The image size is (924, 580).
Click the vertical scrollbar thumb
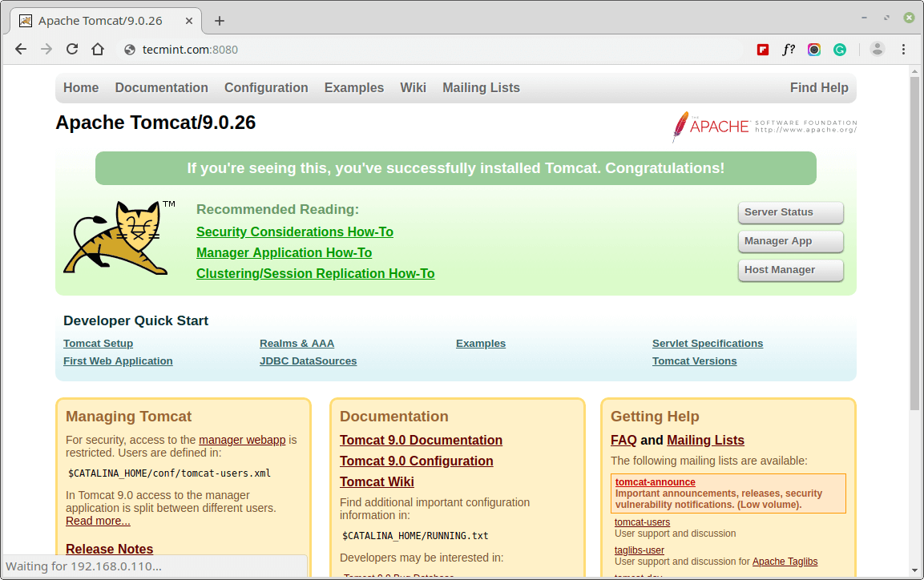click(x=914, y=244)
